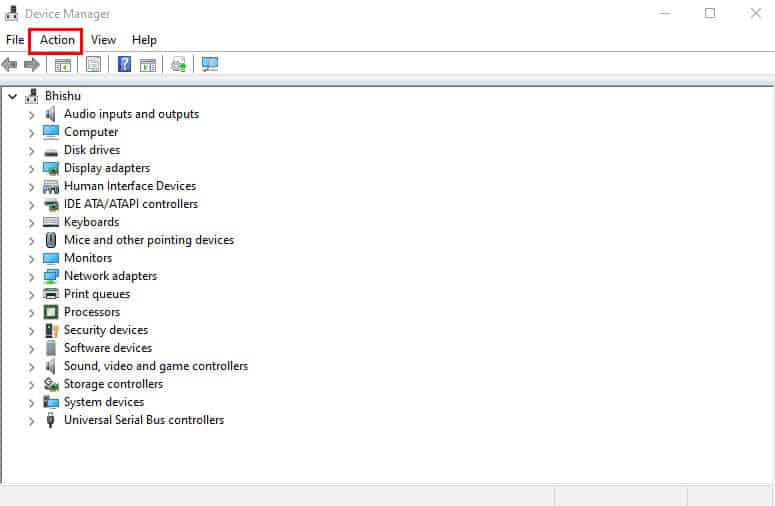This screenshot has width=775, height=506.
Task: Select the Disk drives label
Action: pyautogui.click(x=92, y=150)
